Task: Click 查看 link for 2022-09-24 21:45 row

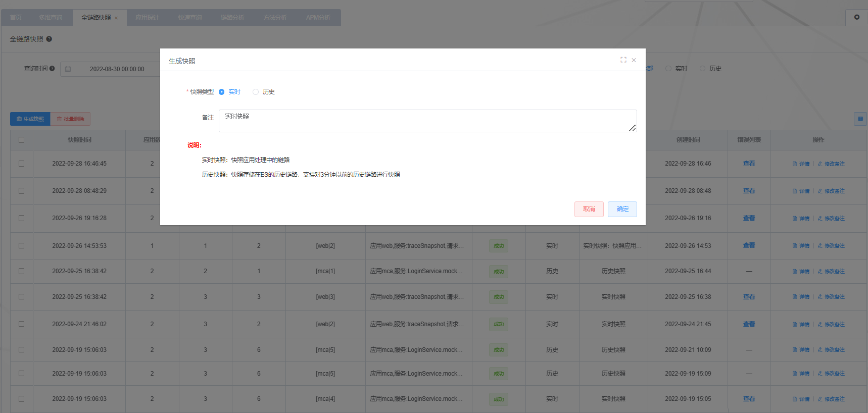Action: [749, 324]
